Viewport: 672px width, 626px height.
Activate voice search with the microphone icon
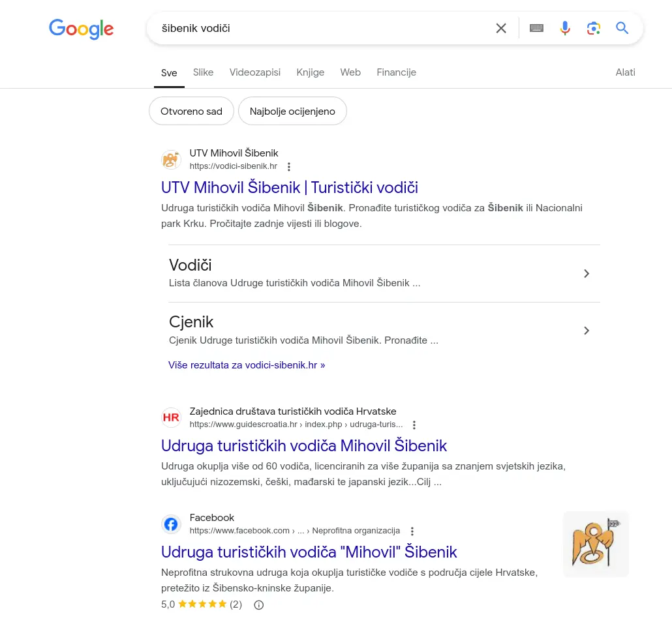(x=565, y=28)
